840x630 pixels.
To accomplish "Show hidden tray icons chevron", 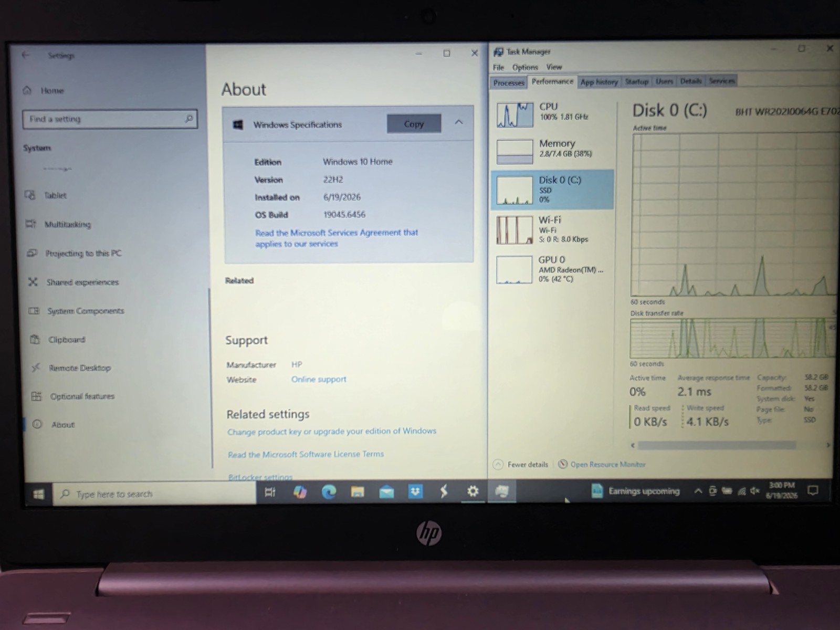I will point(698,491).
